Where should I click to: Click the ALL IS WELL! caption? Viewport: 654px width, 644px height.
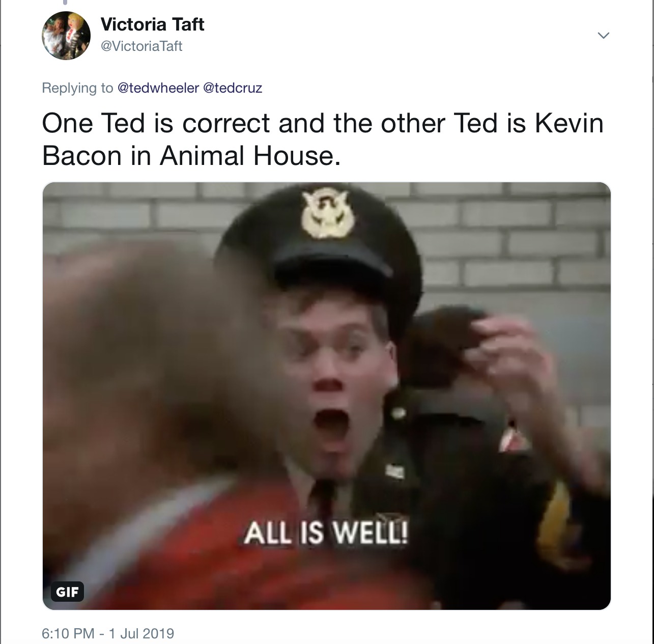pos(326,533)
